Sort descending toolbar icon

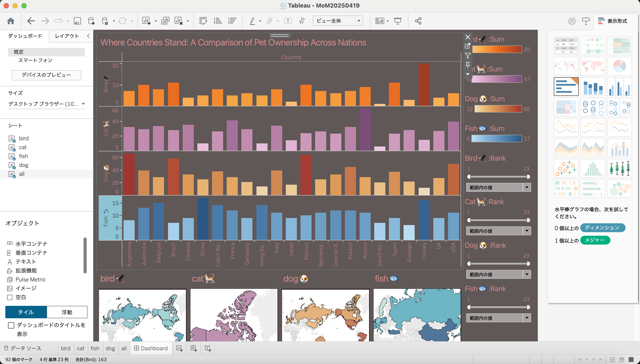(232, 21)
